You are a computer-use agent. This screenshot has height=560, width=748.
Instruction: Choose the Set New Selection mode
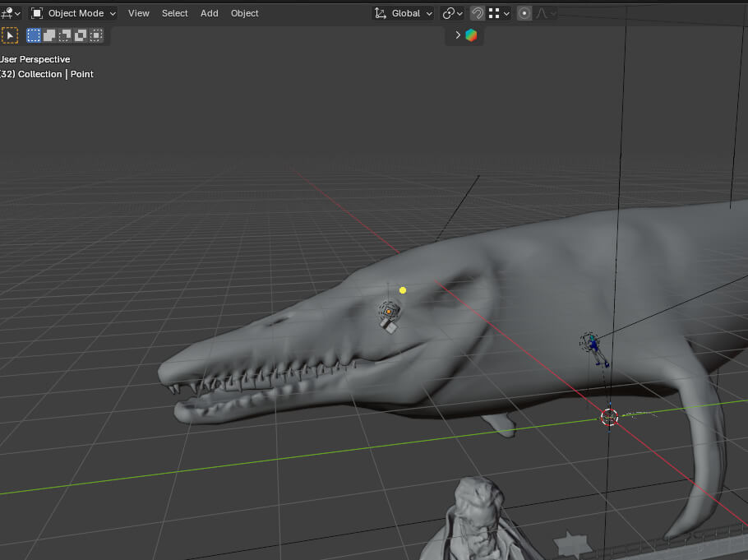pos(34,36)
